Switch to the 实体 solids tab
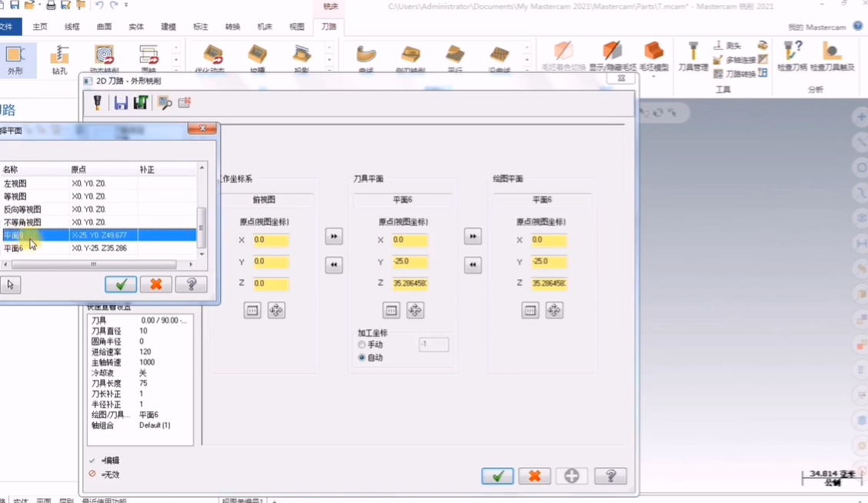The height and width of the screenshot is (503, 868). tap(136, 27)
